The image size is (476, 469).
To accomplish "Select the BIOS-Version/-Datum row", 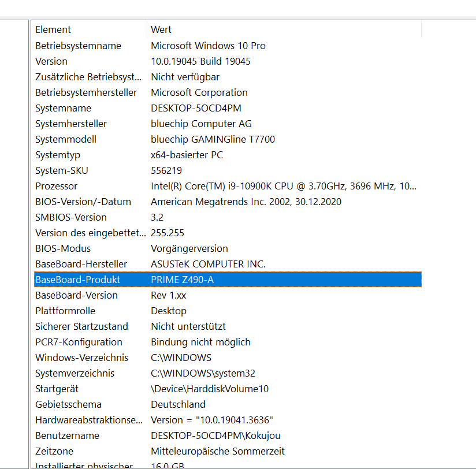I will (228, 202).
